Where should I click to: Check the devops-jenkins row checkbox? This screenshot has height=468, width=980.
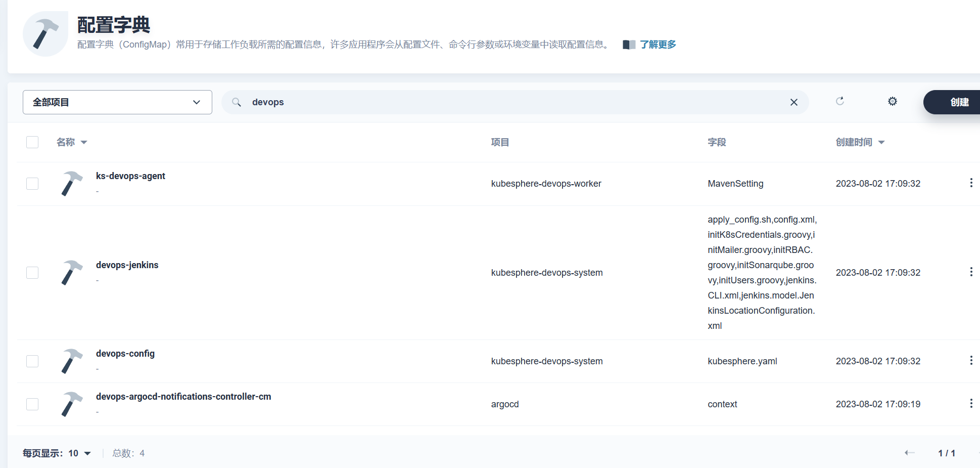(32, 273)
